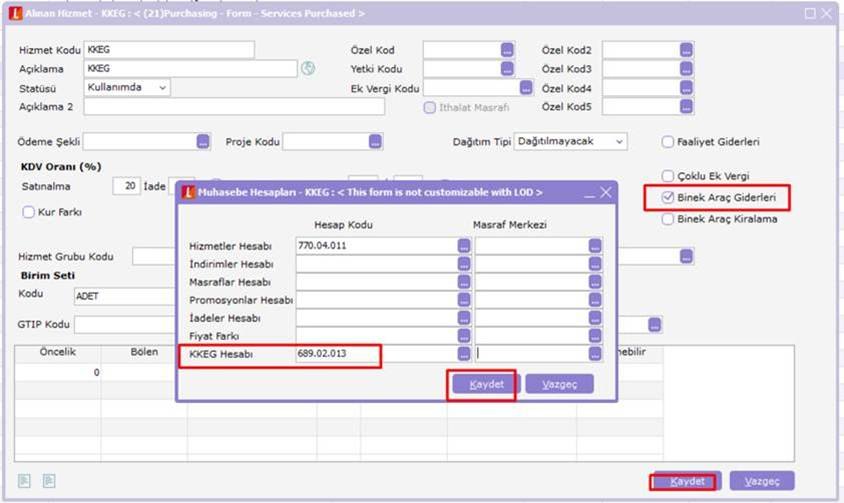Minimize Muhasebe Hesapları dialog
The image size is (844, 503).
(589, 193)
